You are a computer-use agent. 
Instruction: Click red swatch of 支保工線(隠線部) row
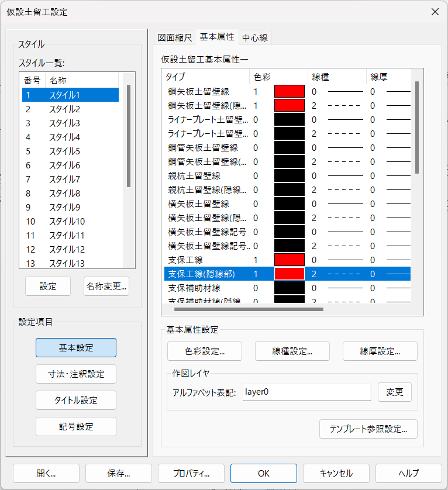[x=290, y=274]
